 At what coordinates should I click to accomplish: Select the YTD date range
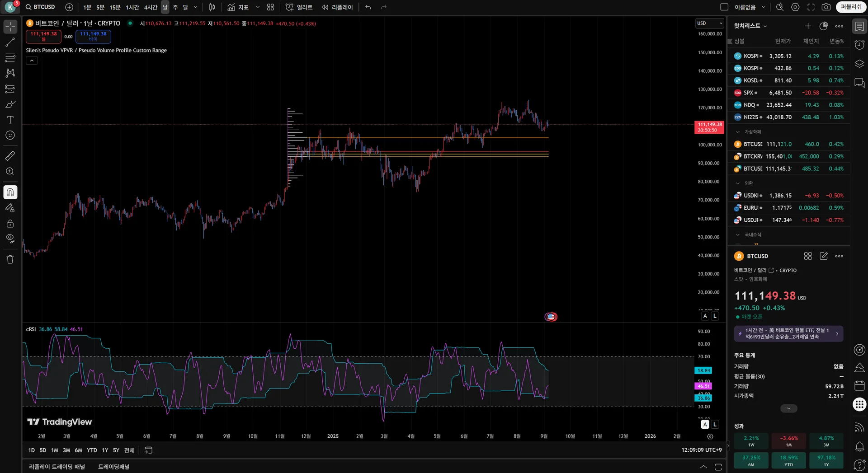coord(92,450)
